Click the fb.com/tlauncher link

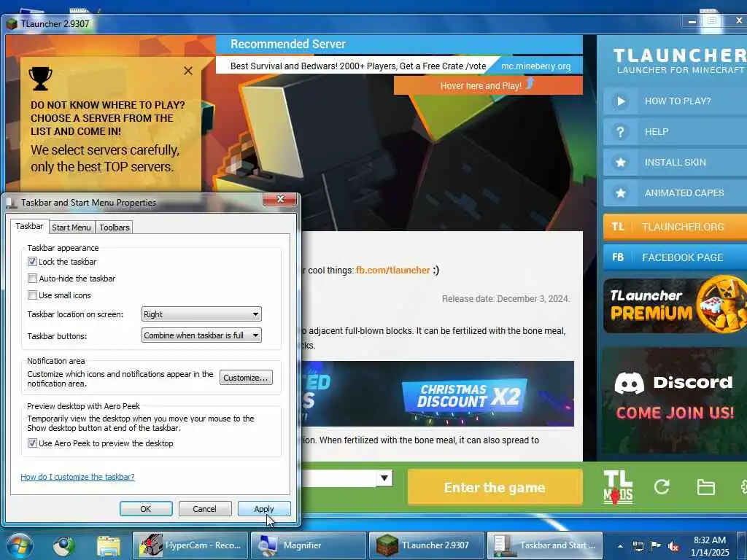393,270
